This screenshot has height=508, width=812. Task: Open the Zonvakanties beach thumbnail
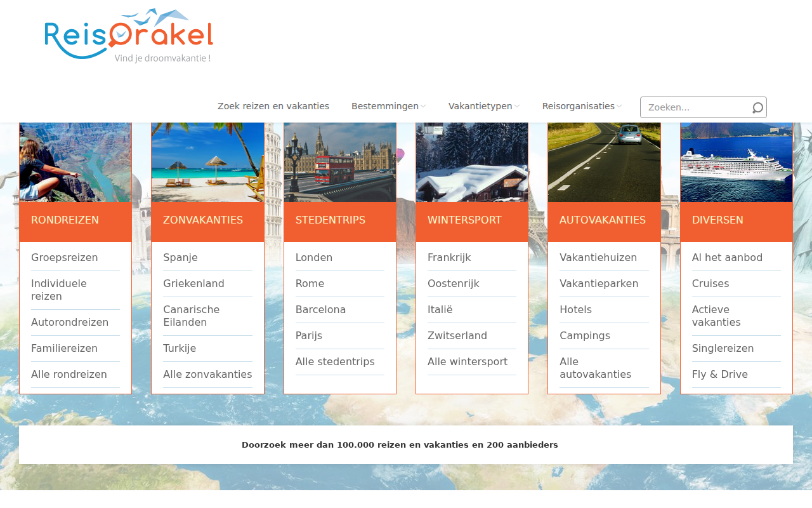[207, 162]
